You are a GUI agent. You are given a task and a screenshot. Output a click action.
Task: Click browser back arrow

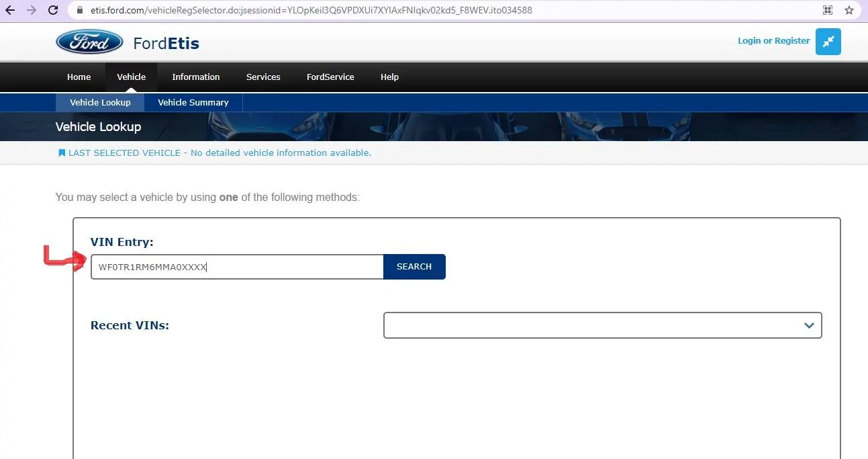click(10, 10)
